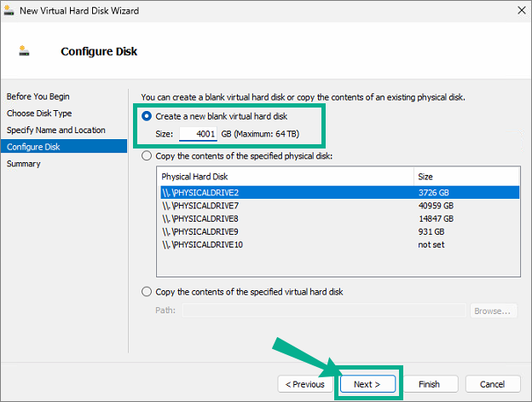This screenshot has height=402, width=532.
Task: Select PHYSICALDRIVE7 with 40959 GB
Action: tap(340, 206)
